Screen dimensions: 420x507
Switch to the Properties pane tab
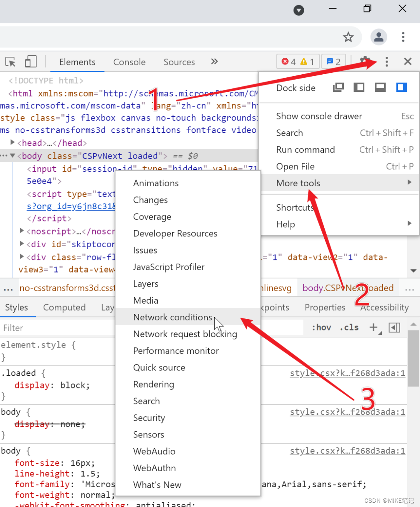pos(325,307)
